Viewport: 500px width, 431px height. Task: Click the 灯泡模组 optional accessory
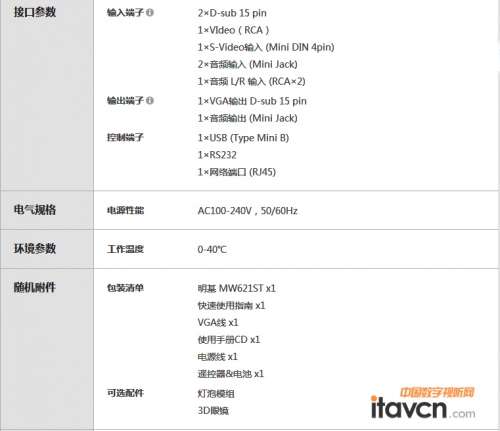click(216, 394)
